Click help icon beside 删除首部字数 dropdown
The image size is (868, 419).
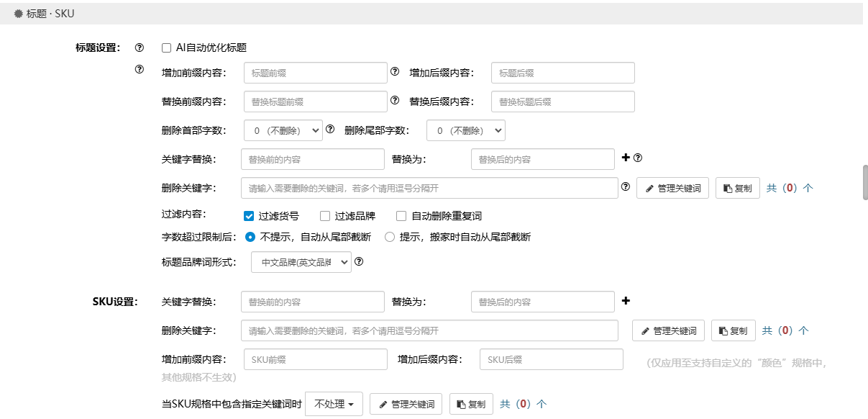click(331, 130)
